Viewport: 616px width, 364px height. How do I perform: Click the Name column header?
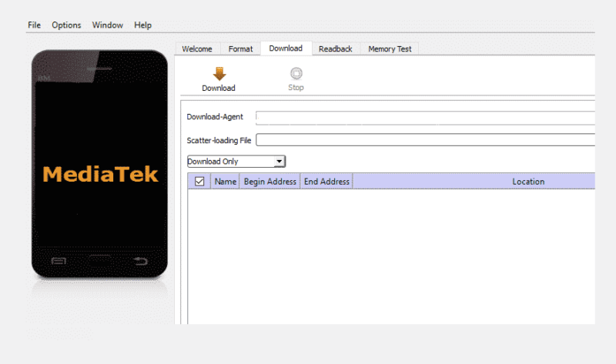pos(225,182)
